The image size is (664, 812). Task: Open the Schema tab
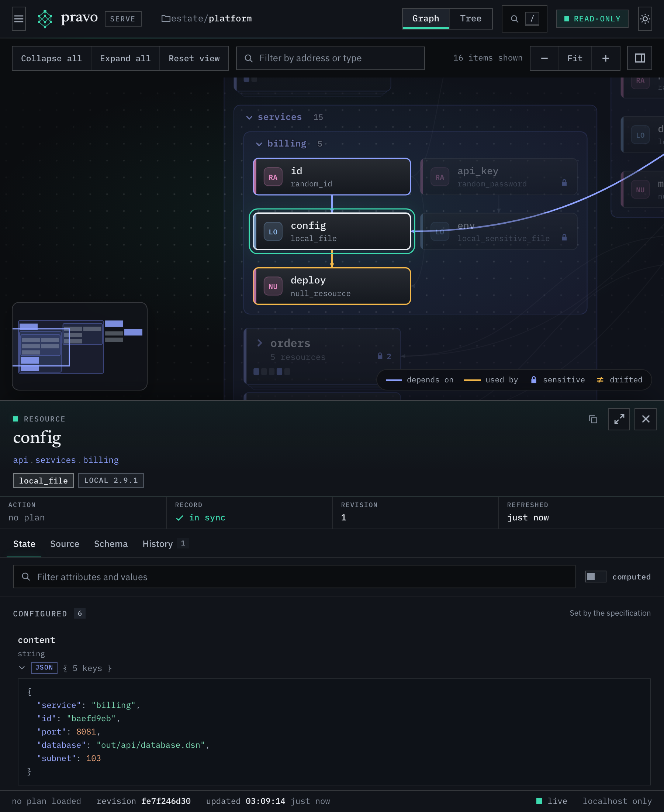[111, 544]
